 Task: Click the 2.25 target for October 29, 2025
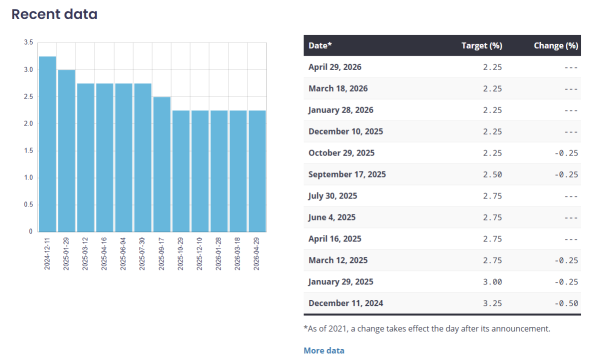pyautogui.click(x=492, y=153)
